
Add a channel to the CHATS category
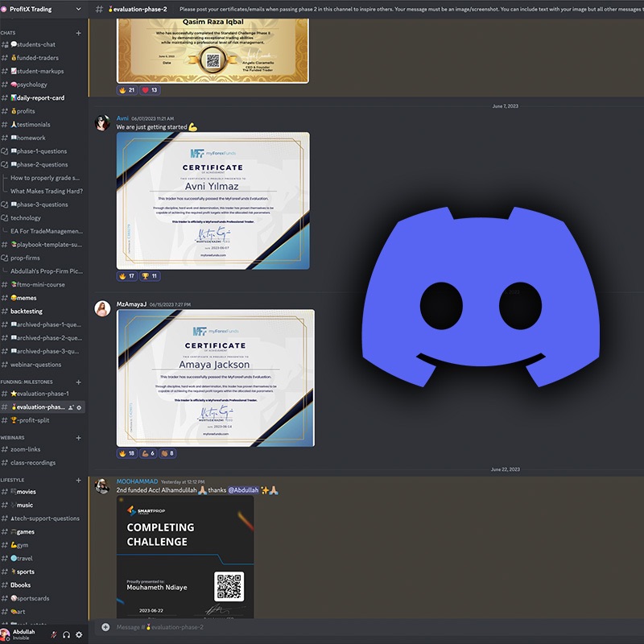[x=78, y=33]
